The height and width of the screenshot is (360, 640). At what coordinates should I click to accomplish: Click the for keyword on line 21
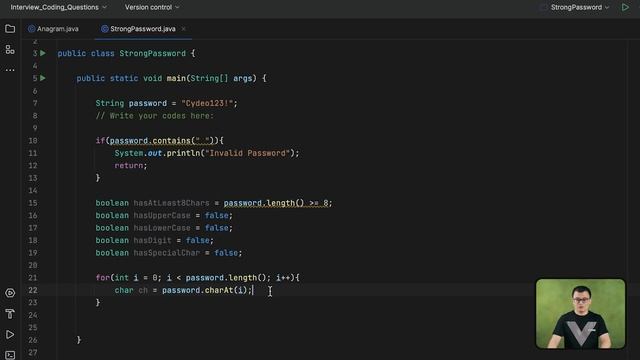pos(103,278)
